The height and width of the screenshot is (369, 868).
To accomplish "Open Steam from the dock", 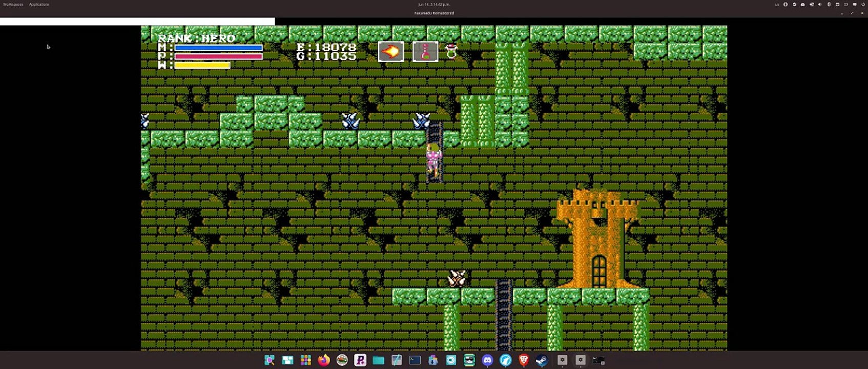I will pyautogui.click(x=542, y=360).
